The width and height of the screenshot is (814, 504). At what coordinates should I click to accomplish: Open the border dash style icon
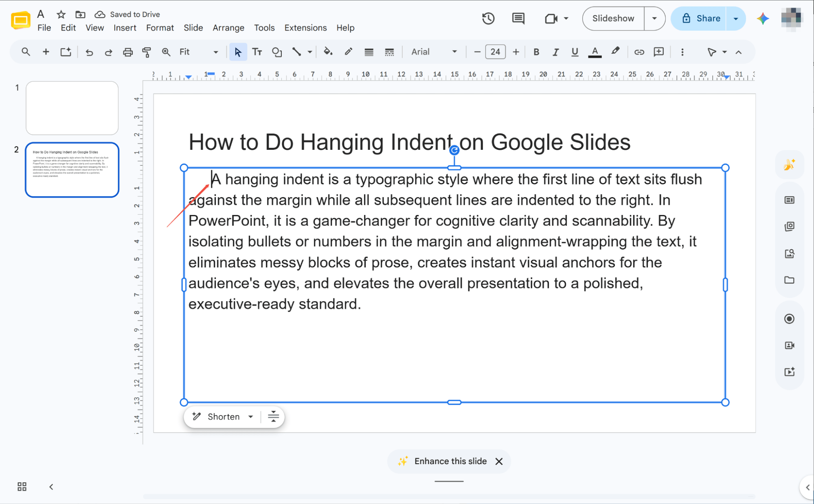389,52
